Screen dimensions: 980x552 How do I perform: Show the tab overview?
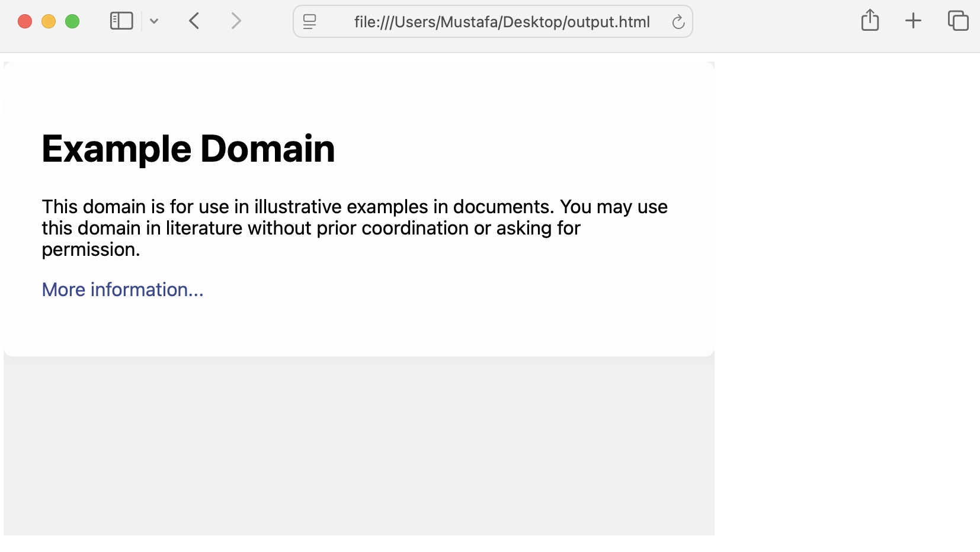957,21
